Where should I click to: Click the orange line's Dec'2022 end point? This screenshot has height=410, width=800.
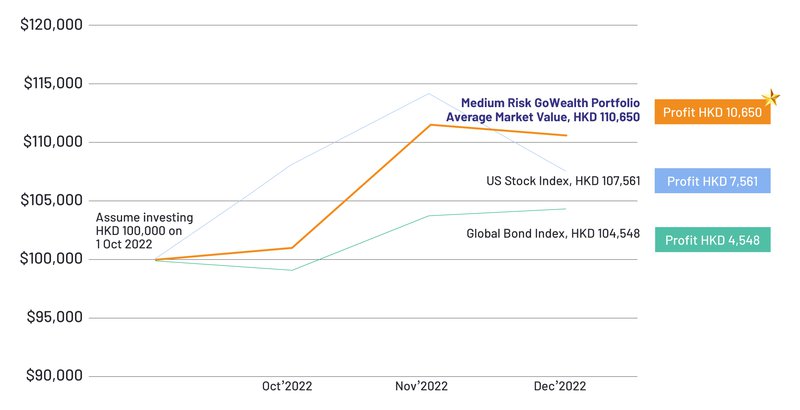[x=566, y=135]
